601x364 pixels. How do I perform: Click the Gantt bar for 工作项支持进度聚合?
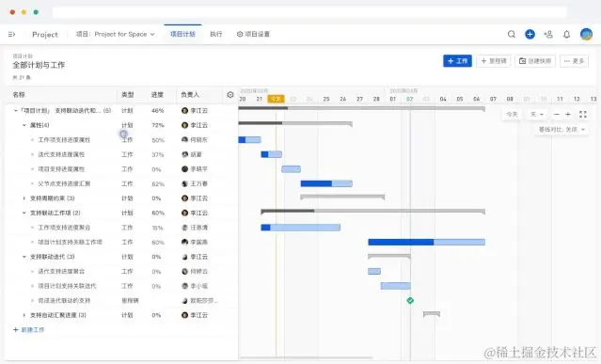301,228
